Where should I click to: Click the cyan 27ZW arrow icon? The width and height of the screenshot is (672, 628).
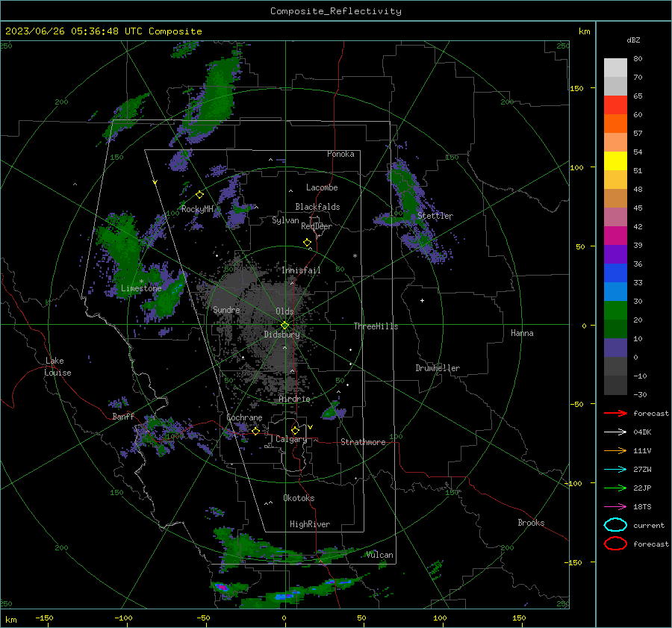click(615, 470)
